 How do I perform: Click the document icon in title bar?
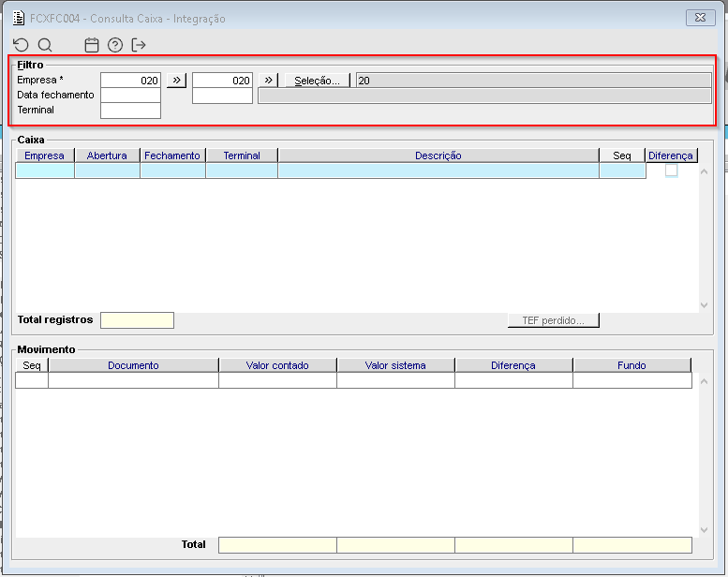point(19,18)
